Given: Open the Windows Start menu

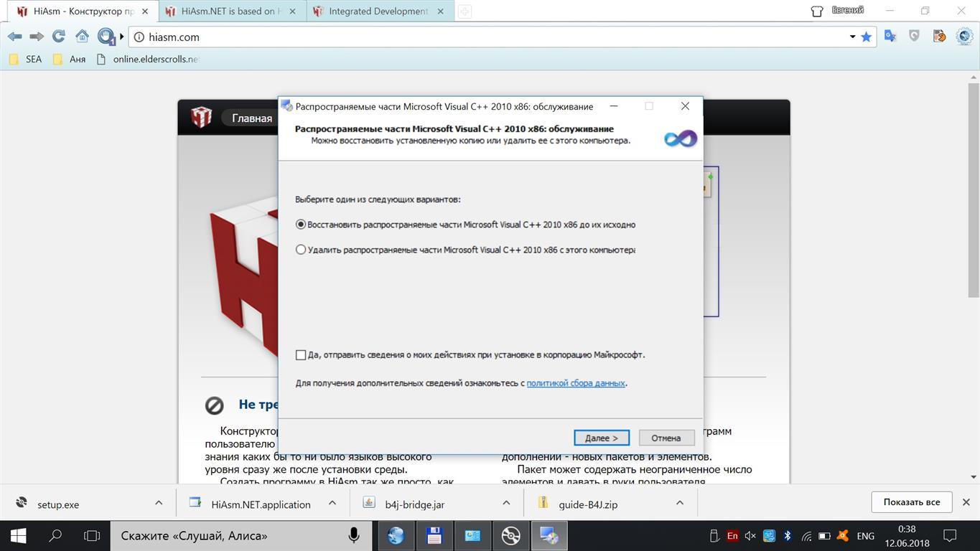Looking at the screenshot, I should click(x=18, y=535).
